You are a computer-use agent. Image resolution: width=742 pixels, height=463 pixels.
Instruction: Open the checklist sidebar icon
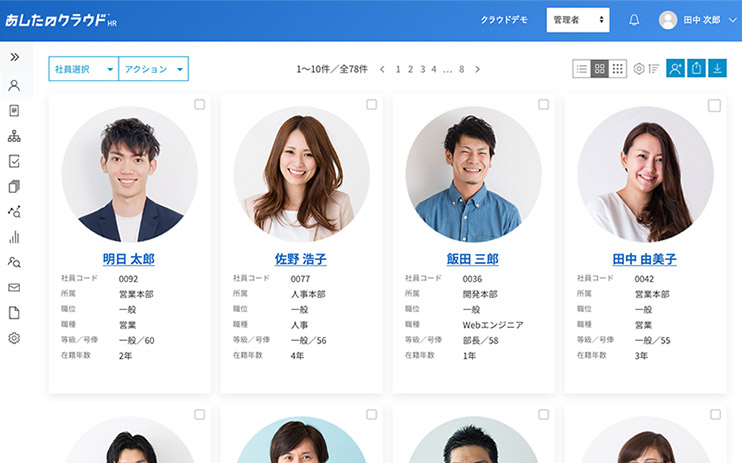[x=14, y=161]
